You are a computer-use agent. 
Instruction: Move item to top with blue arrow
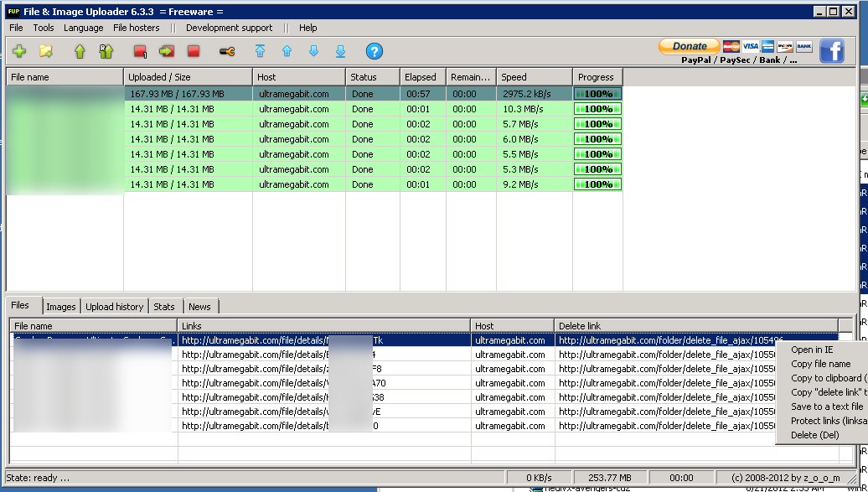[261, 51]
